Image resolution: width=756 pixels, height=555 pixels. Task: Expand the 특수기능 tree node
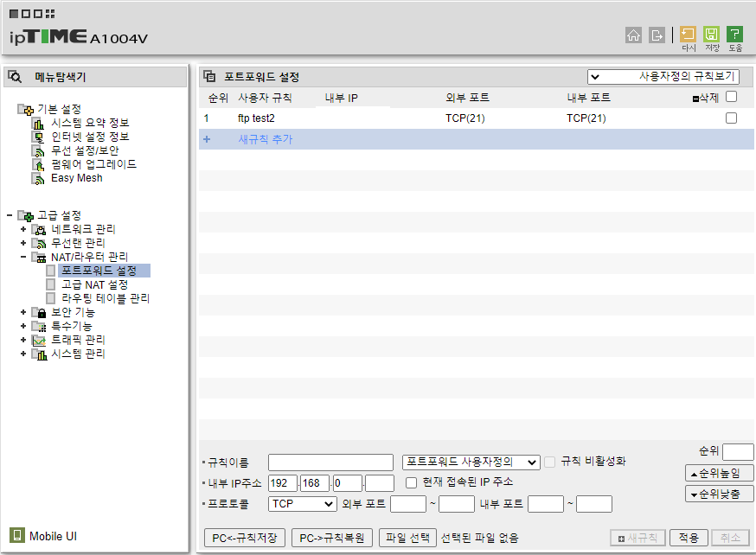click(23, 326)
